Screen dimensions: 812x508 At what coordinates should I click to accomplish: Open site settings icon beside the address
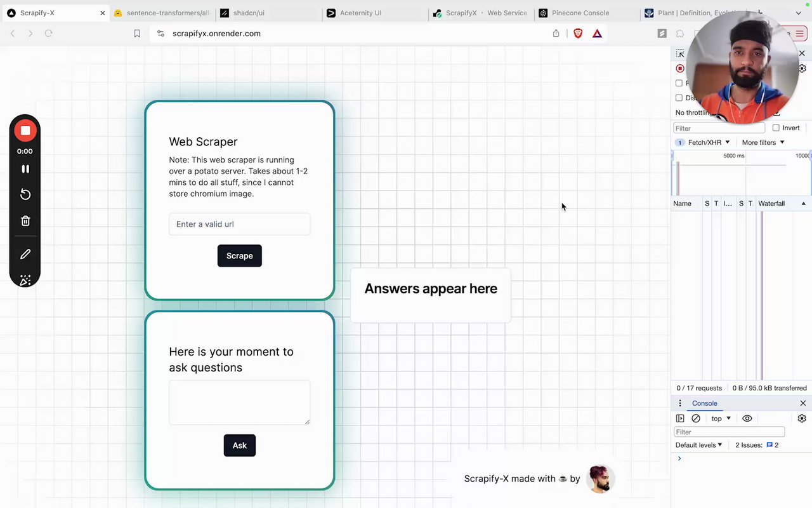coord(160,34)
